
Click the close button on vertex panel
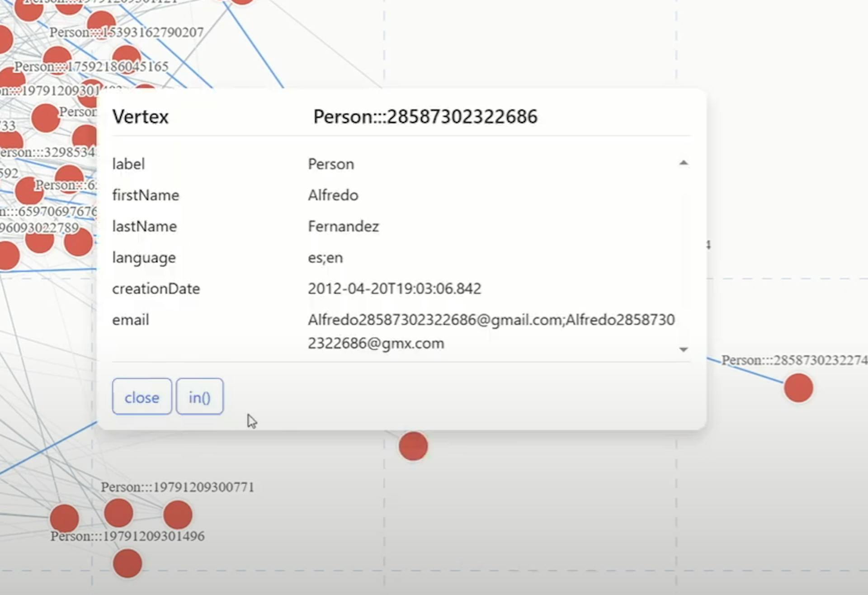pyautogui.click(x=142, y=397)
